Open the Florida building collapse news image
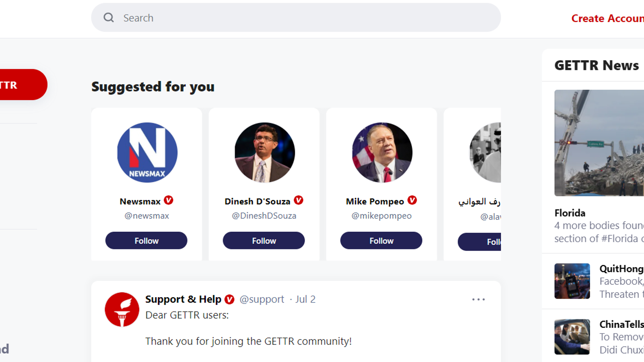Screen dimensions: 644x362 599,143
